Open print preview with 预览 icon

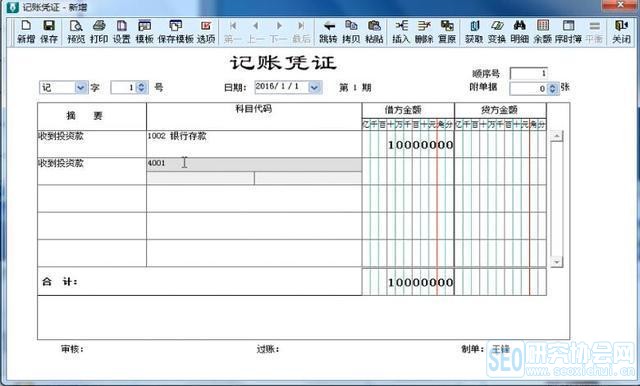(76, 31)
